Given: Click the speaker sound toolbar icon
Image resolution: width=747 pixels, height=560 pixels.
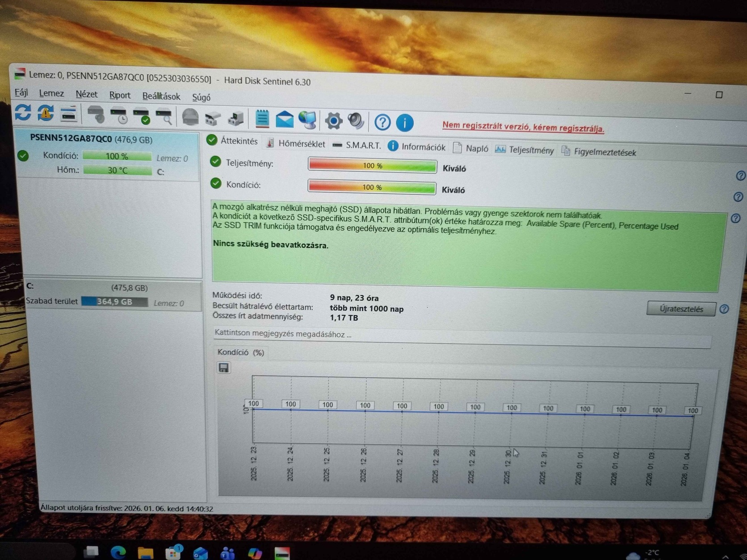Looking at the screenshot, I should [x=356, y=121].
